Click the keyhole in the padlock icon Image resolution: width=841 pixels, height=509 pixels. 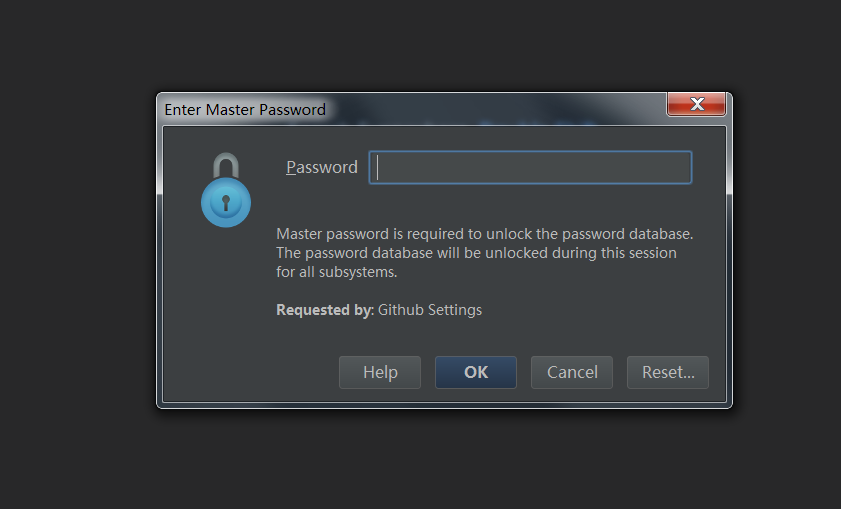[x=226, y=203]
